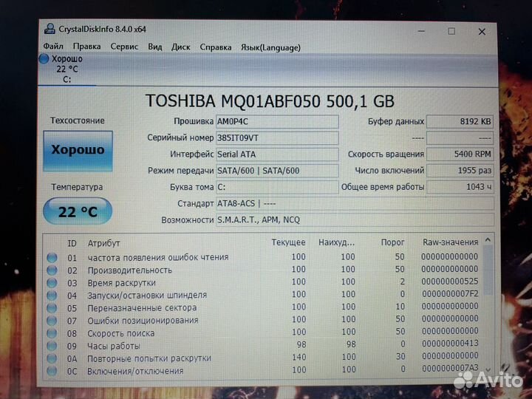Open the Диск menu
The width and height of the screenshot is (532, 399).
(x=180, y=47)
